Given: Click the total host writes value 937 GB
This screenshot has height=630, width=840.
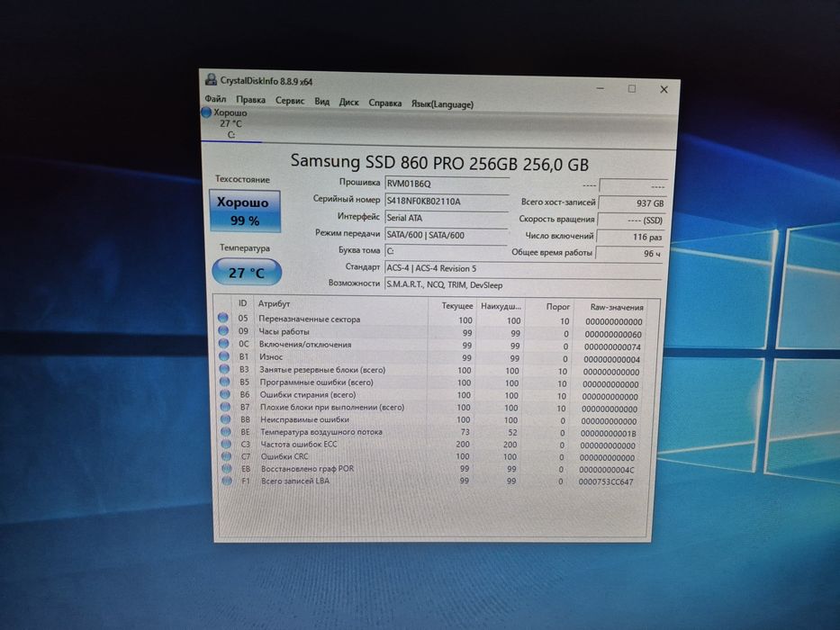Looking at the screenshot, I should coord(633,203).
